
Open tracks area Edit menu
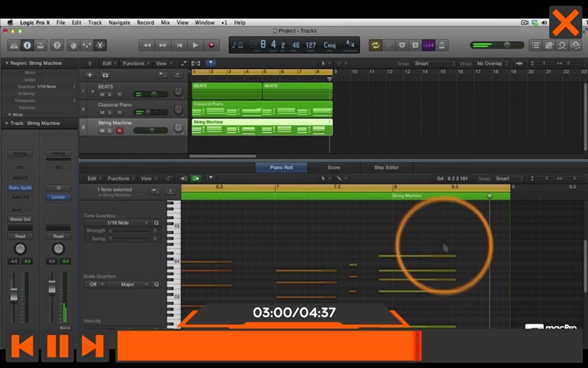pos(109,63)
